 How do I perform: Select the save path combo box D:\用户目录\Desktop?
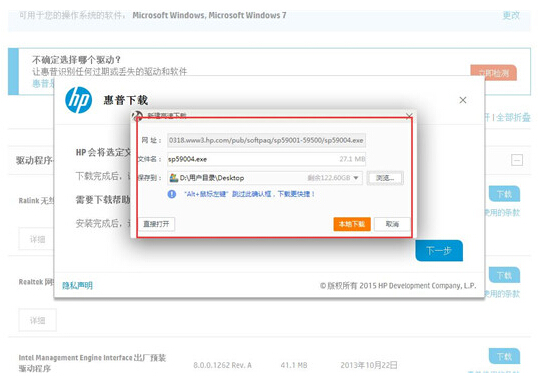[265, 178]
